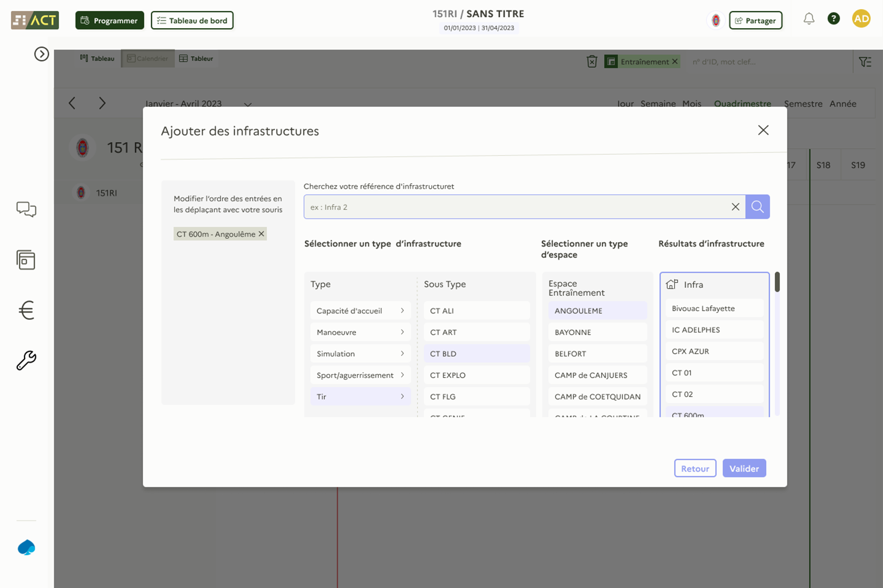
Task: Open the help question mark icon
Action: (833, 19)
